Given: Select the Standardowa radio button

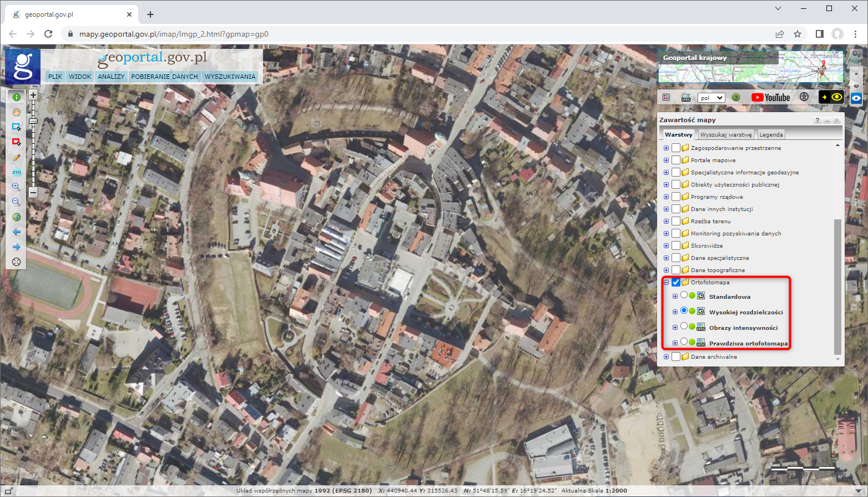Looking at the screenshot, I should (x=684, y=295).
